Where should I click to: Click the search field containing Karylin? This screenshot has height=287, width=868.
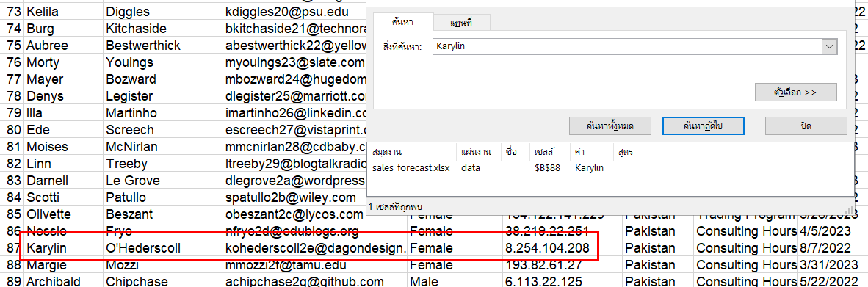(626, 46)
